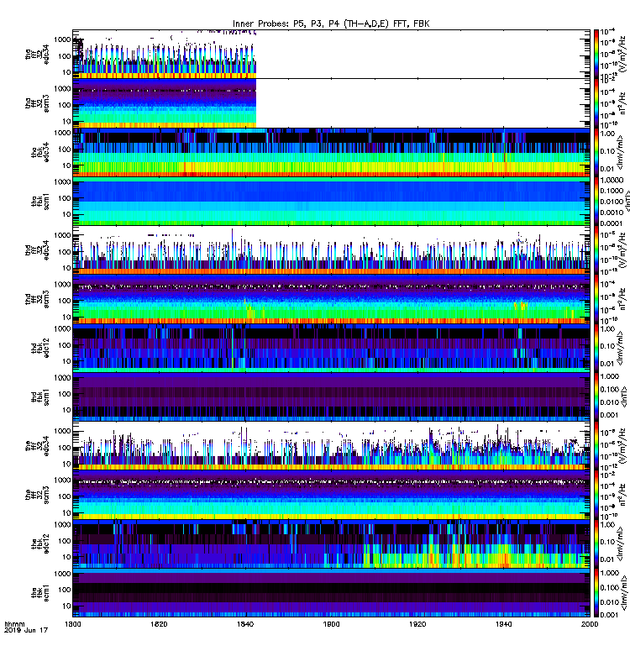Select the tha fbk scm1 axis label
The image size is (630, 672).
click(x=39, y=202)
